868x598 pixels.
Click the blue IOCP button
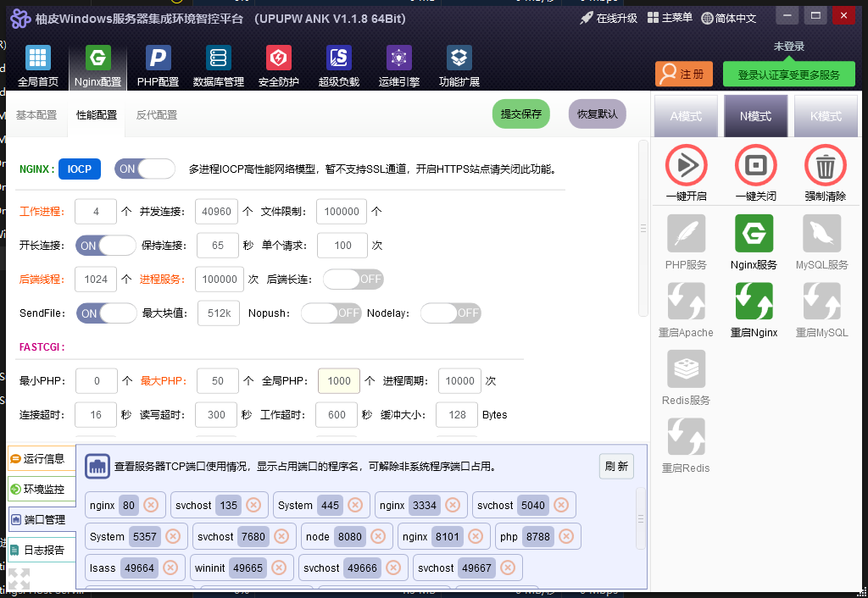(x=80, y=169)
